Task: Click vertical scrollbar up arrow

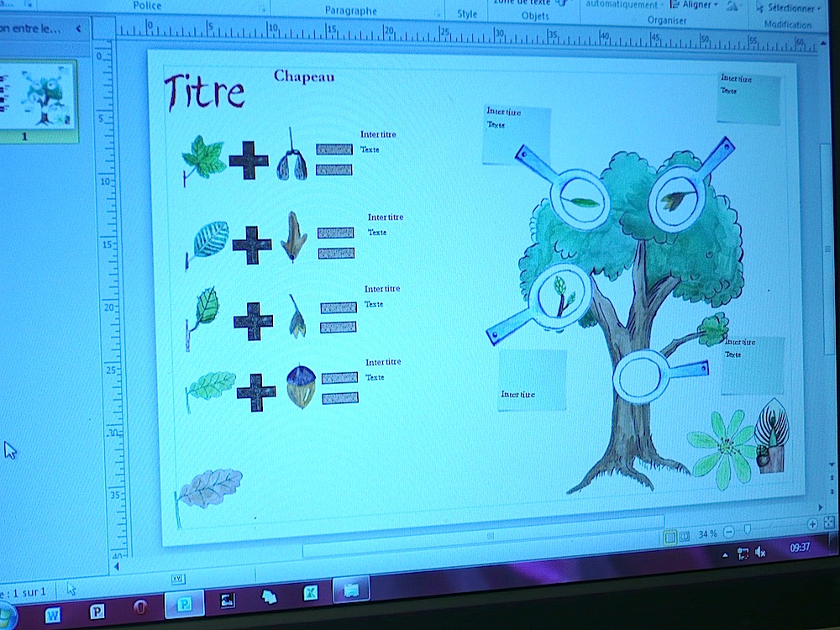Action: pos(823,44)
